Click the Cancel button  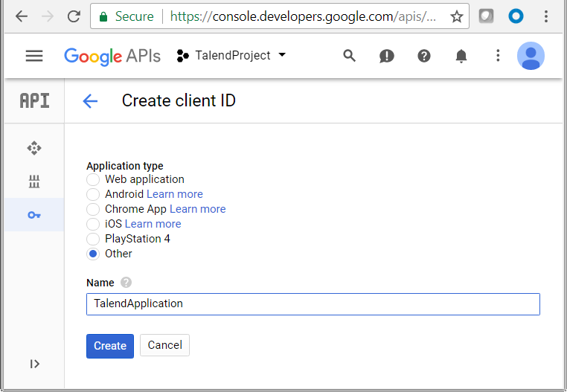(165, 345)
